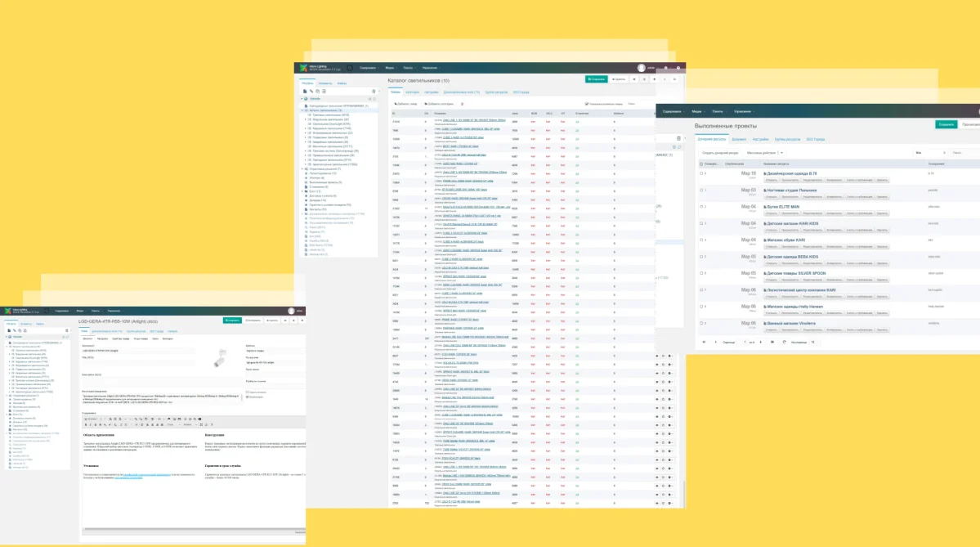
Task: Apply Bold in the product editor toolbar
Action: (86, 424)
